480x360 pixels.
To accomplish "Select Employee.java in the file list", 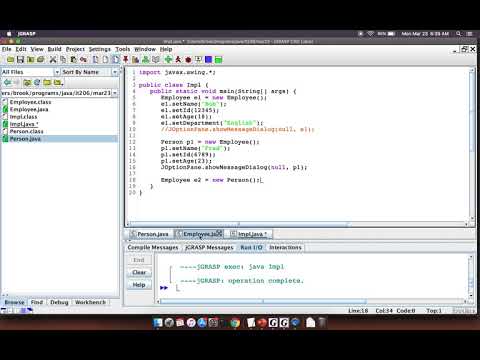I will pos(29,109).
